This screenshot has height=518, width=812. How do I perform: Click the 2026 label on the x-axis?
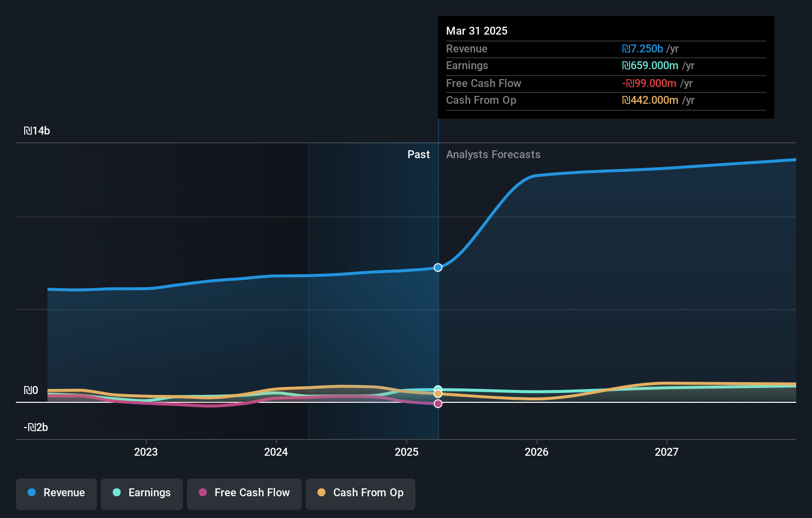(x=537, y=451)
